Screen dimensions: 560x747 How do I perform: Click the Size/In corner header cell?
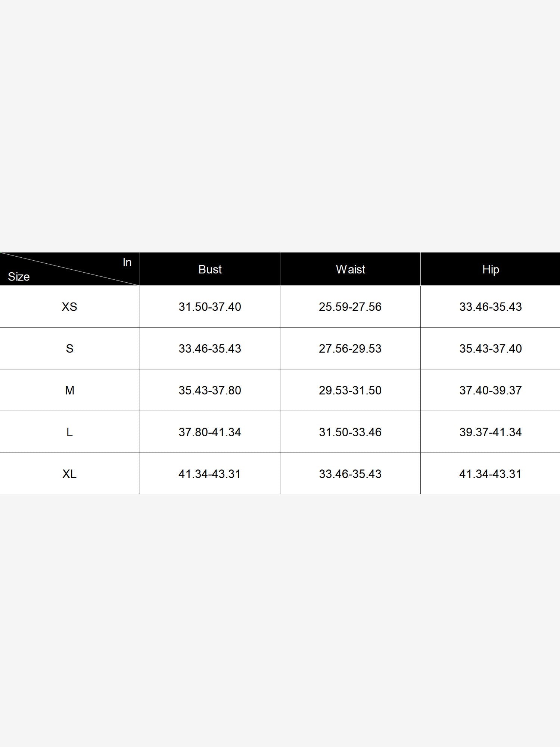70,269
